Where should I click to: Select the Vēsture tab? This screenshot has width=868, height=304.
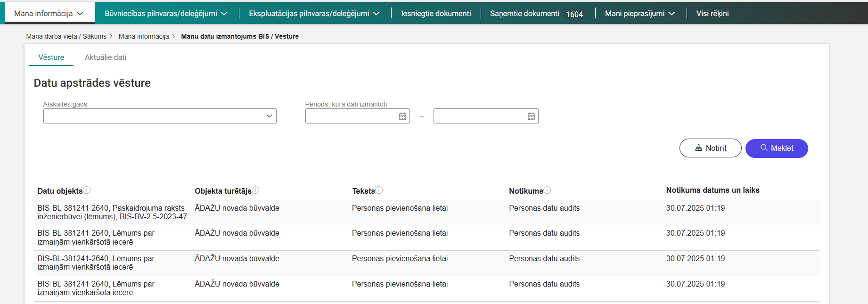point(51,57)
